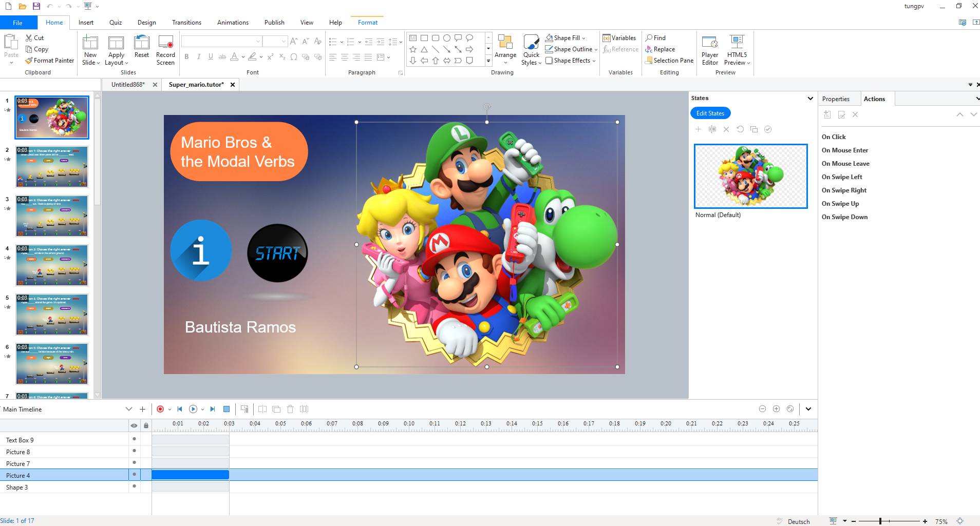980x526 pixels.
Task: Click the On Click event
Action: click(834, 137)
